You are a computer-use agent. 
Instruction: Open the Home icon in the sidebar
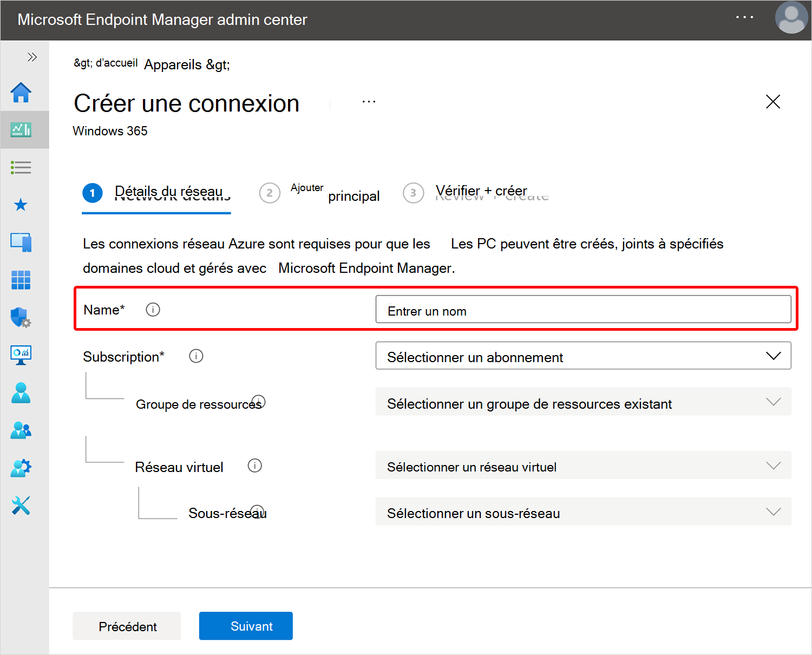[21, 93]
